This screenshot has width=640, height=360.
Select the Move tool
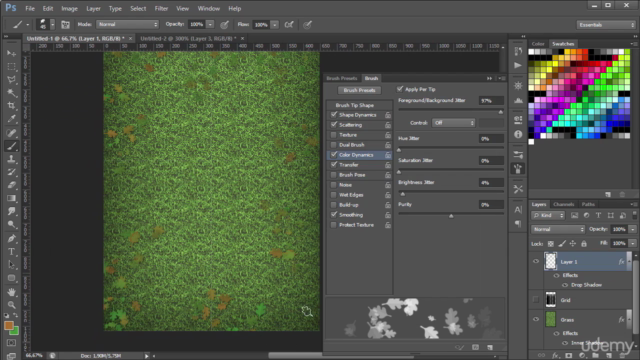pos(11,53)
